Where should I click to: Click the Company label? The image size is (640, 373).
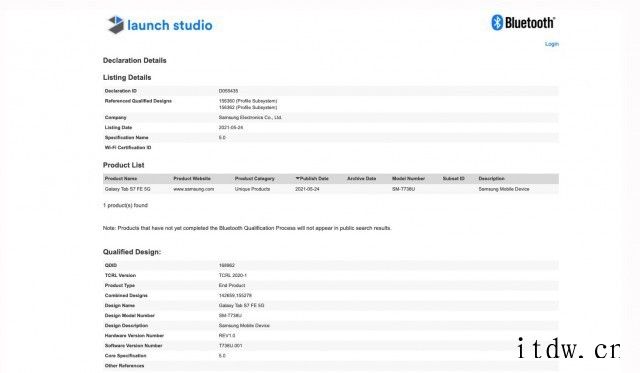coord(116,118)
